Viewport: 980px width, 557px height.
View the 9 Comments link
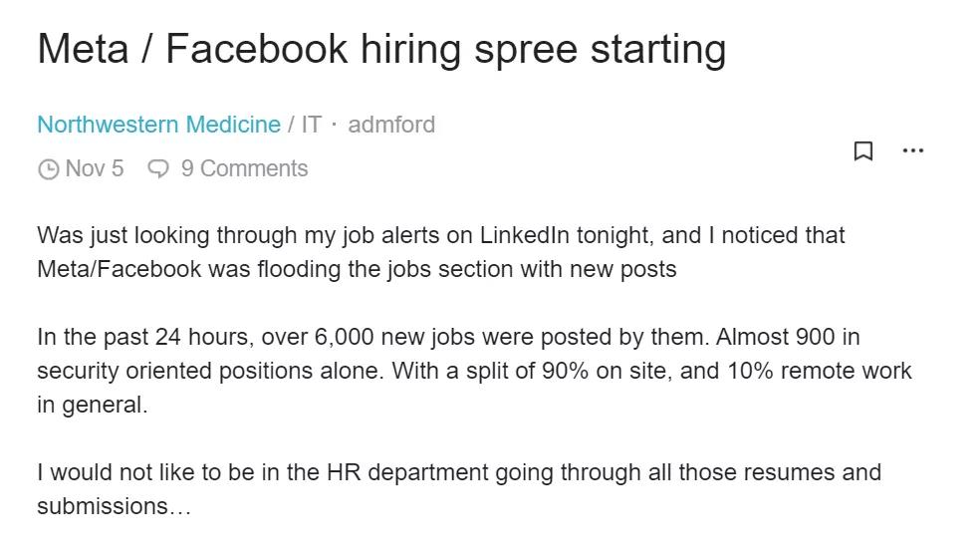244,168
